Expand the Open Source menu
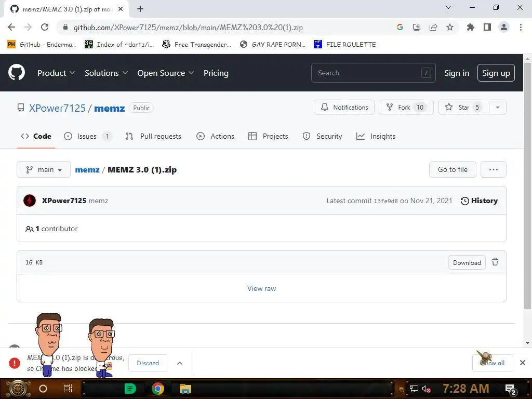 pos(166,73)
